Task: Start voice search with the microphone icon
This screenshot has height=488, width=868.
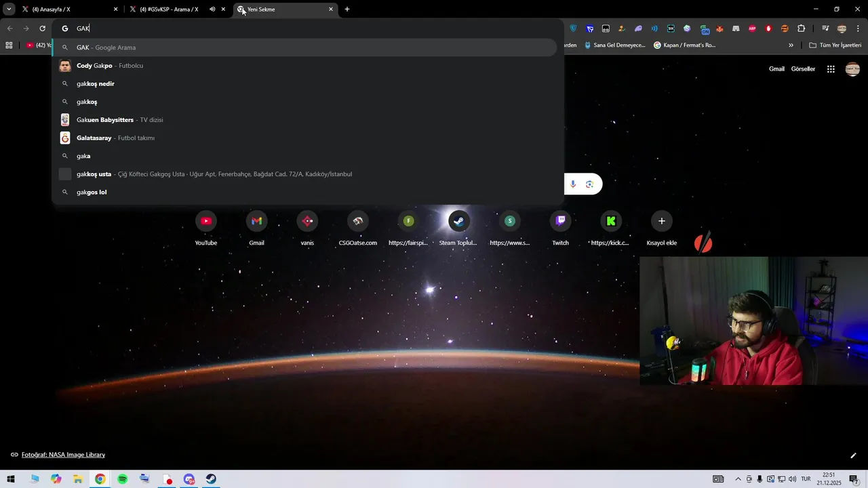Action: pos(573,184)
